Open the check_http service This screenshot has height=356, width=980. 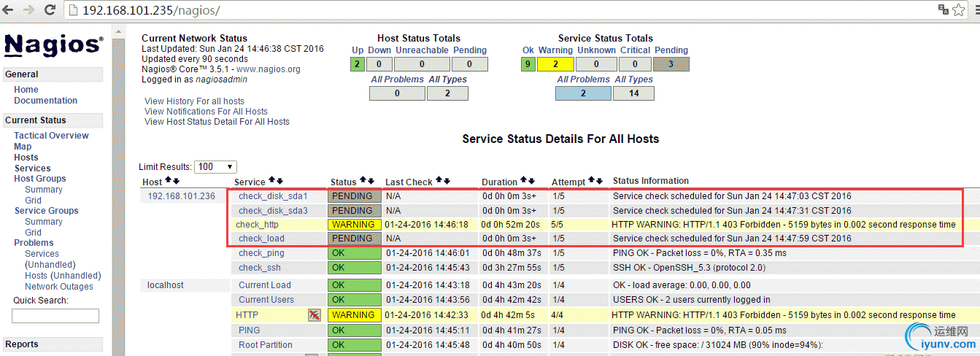tap(257, 225)
